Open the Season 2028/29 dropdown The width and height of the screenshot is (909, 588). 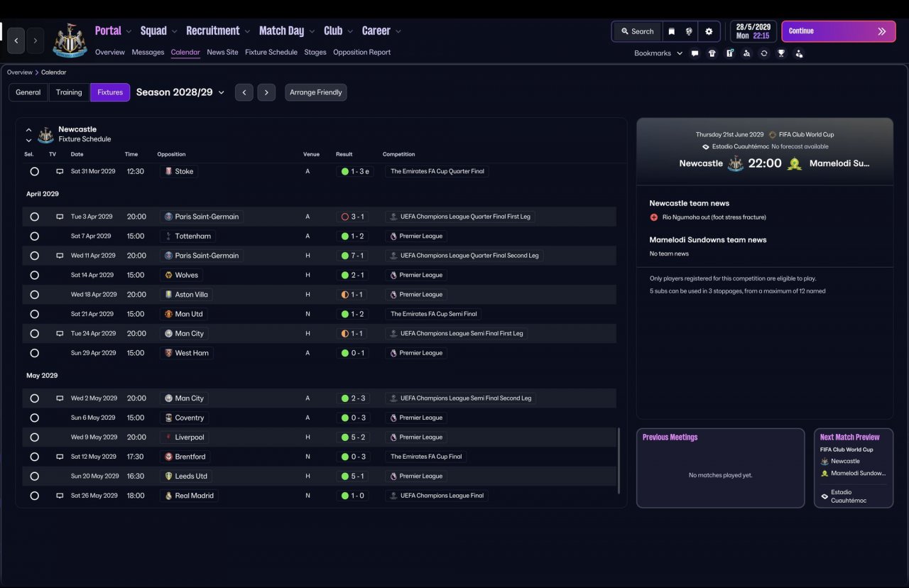point(180,92)
